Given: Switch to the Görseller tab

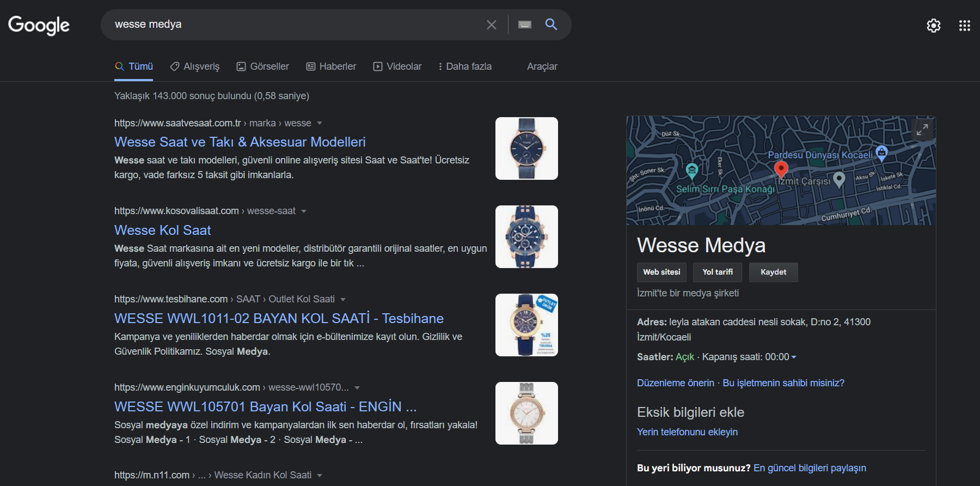Looking at the screenshot, I should point(263,66).
